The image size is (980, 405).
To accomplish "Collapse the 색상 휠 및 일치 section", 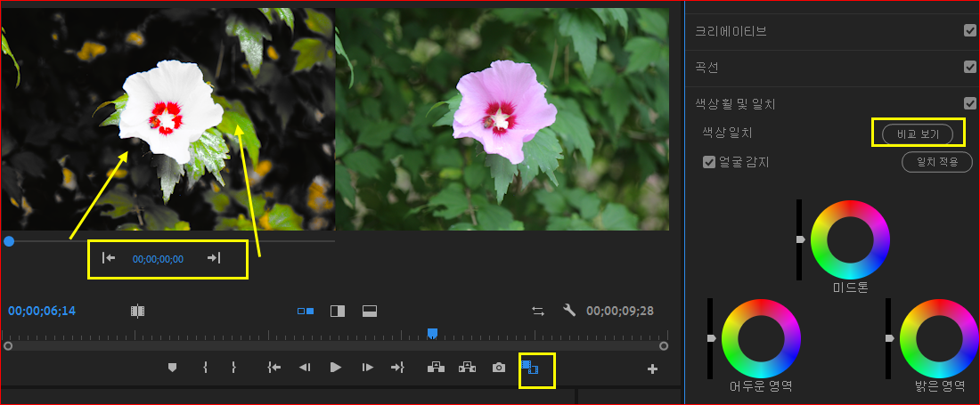I will [735, 104].
